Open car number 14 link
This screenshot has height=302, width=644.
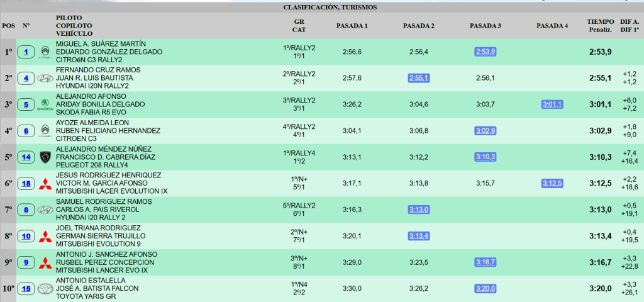(x=26, y=157)
